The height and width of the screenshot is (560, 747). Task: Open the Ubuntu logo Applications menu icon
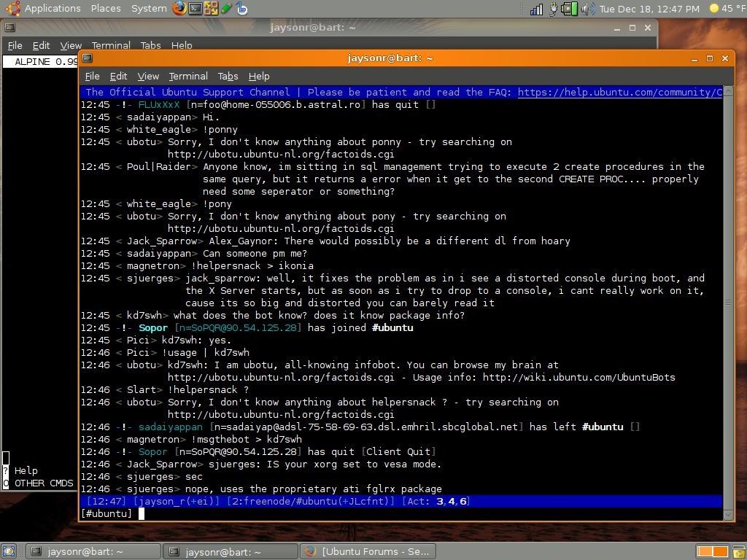[12, 8]
